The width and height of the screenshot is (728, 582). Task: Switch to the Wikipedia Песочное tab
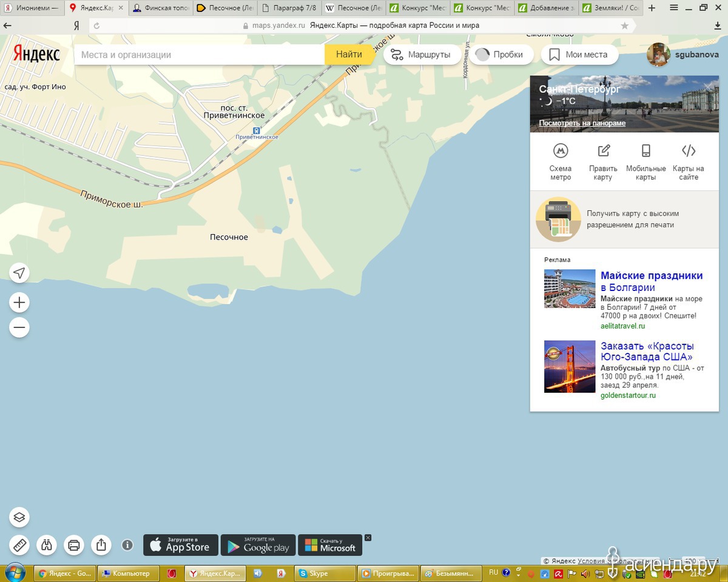[354, 8]
